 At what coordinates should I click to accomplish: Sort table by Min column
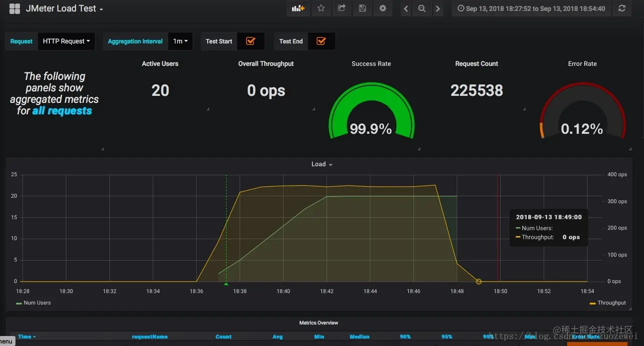click(319, 337)
